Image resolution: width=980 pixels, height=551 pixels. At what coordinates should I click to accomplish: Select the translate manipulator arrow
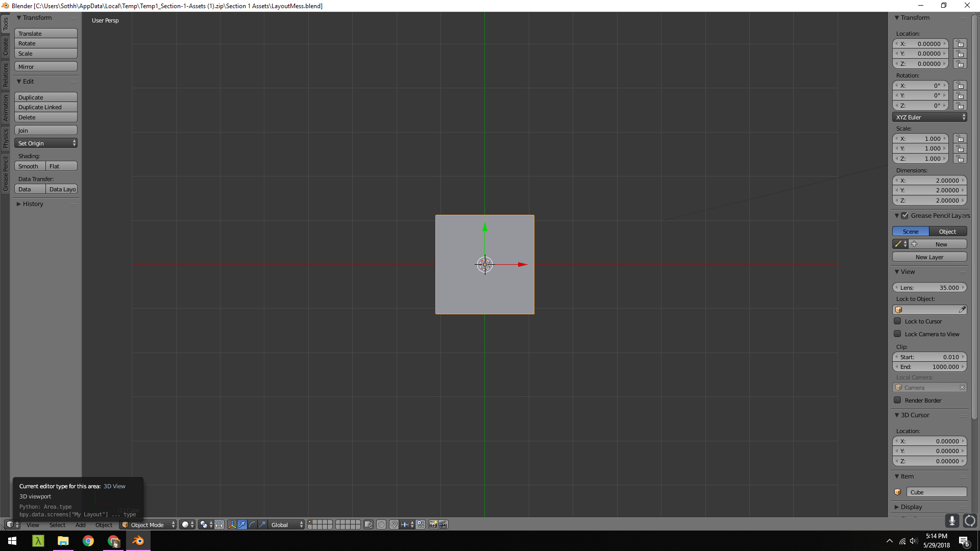click(x=242, y=524)
